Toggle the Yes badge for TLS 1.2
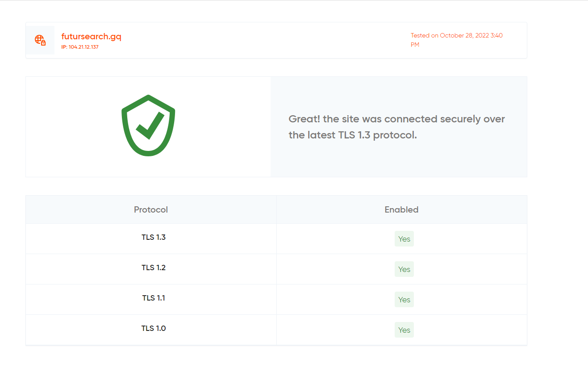 pos(404,269)
